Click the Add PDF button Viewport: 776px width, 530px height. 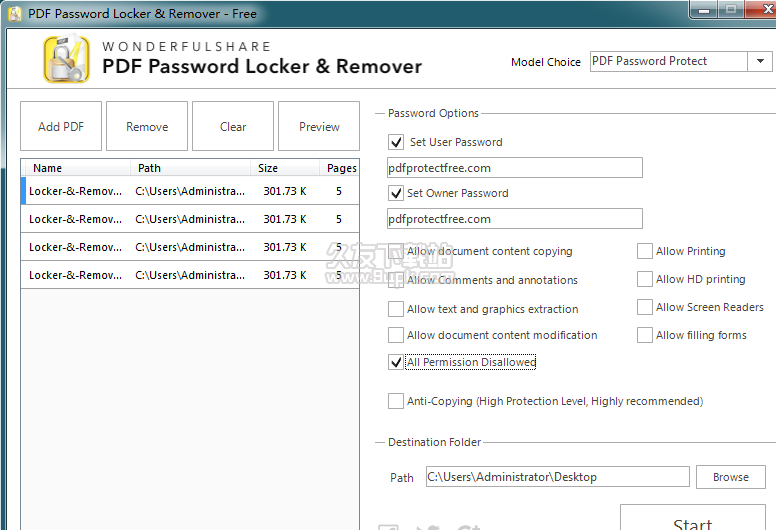pyautogui.click(x=61, y=126)
